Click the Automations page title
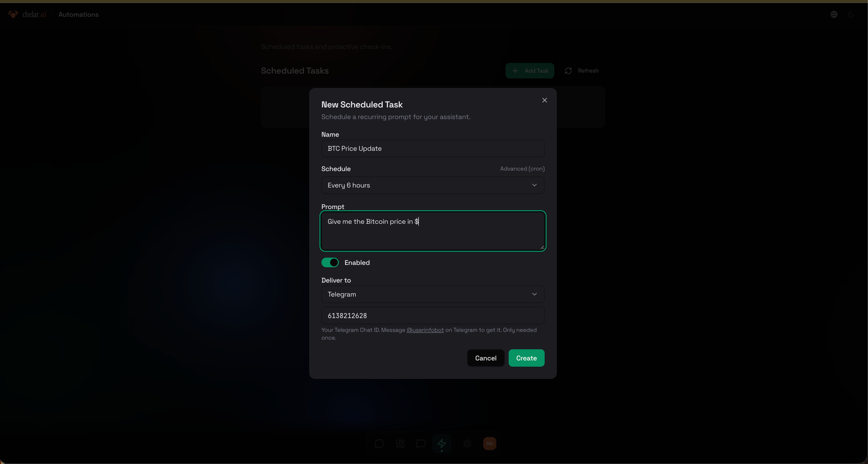This screenshot has height=464, width=868. [79, 14]
